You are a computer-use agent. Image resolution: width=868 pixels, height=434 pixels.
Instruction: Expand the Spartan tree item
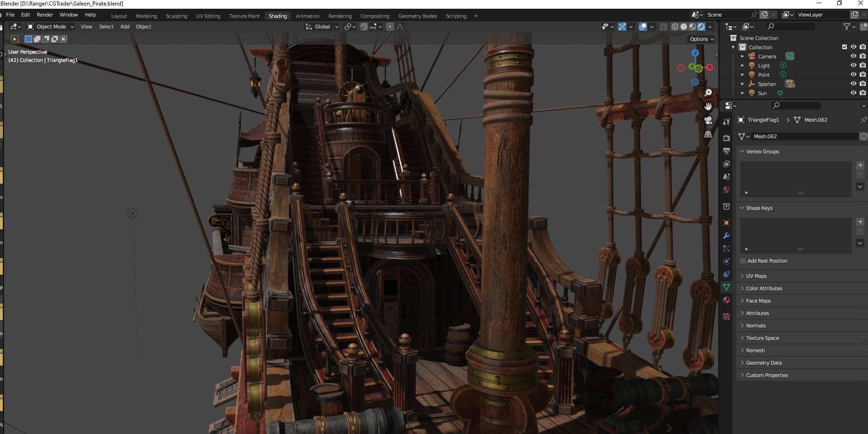tap(743, 84)
